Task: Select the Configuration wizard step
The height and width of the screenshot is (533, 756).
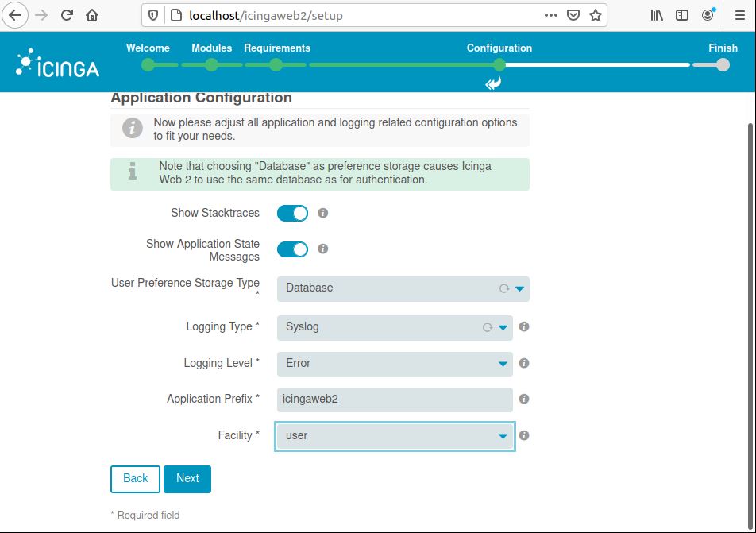Action: pos(499,64)
